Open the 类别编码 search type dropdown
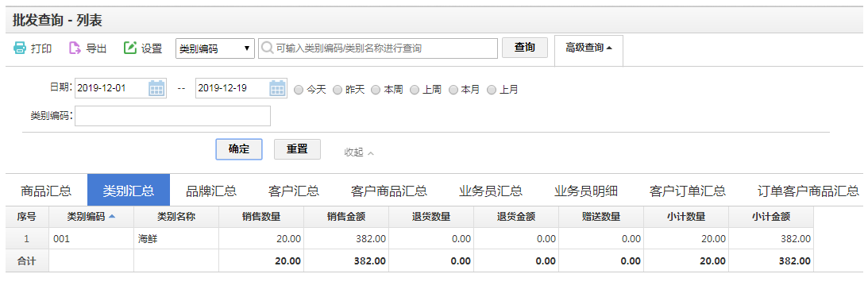Image resolution: width=868 pixels, height=297 pixels. click(214, 48)
